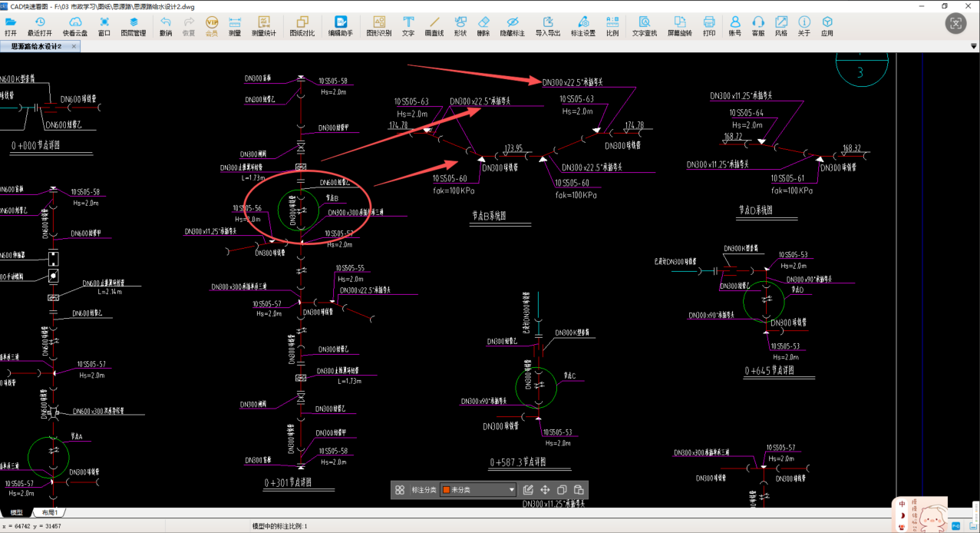Image resolution: width=980 pixels, height=533 pixels.
Task: Open the 最近打开 recent files list
Action: (x=40, y=27)
